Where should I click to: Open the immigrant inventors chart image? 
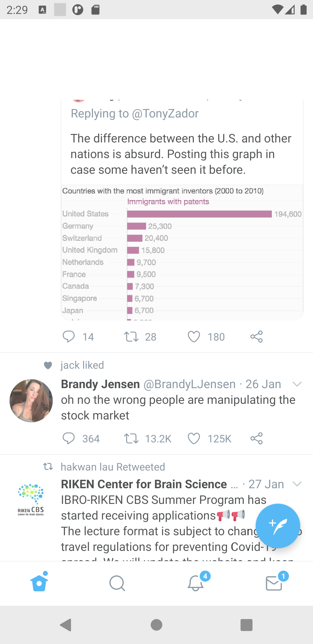click(x=182, y=252)
